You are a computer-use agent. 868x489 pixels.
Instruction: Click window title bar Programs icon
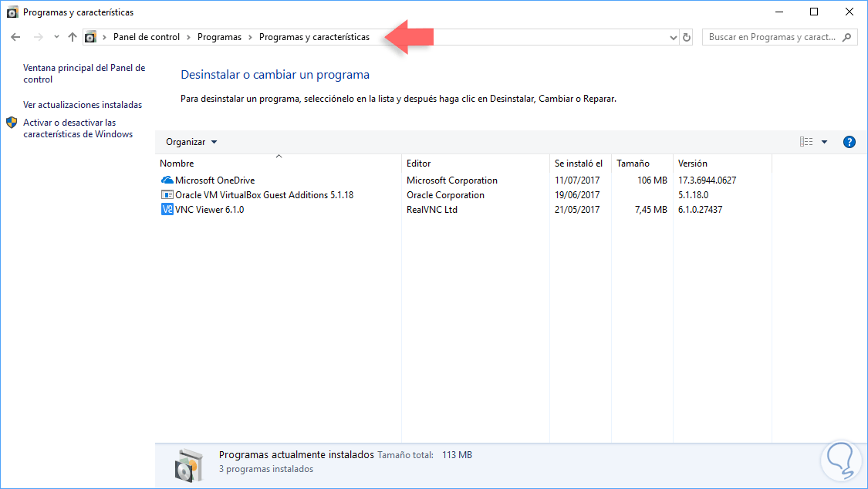coord(12,12)
